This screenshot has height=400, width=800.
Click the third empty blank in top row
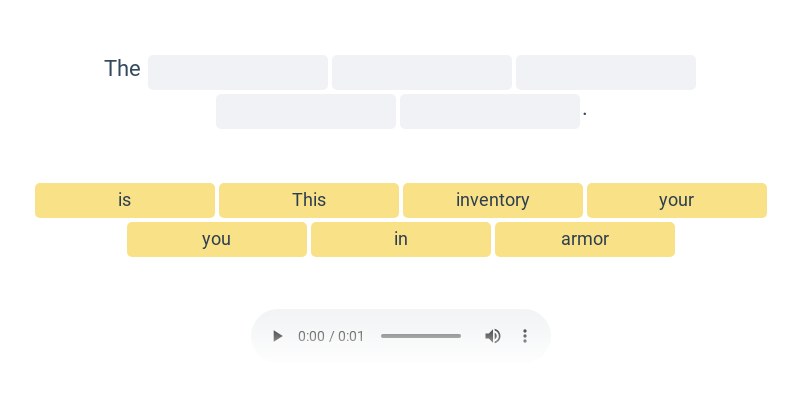(x=606, y=72)
